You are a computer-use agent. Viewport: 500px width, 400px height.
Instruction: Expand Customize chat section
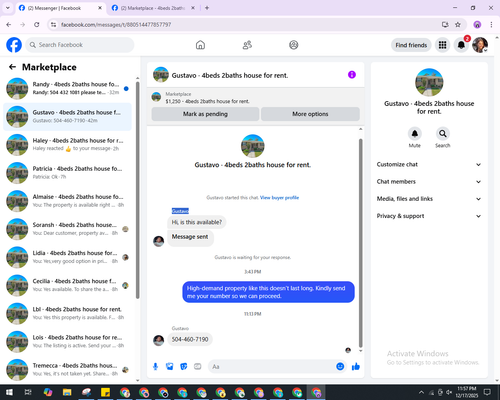point(429,164)
